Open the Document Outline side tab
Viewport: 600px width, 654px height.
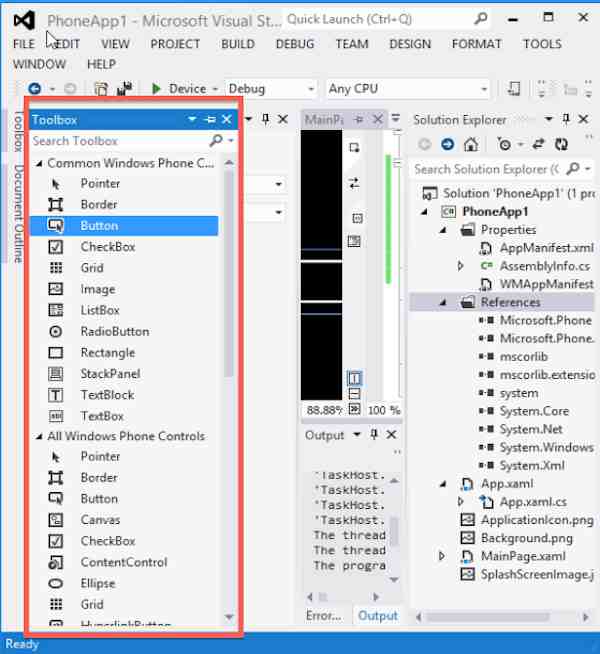point(18,214)
